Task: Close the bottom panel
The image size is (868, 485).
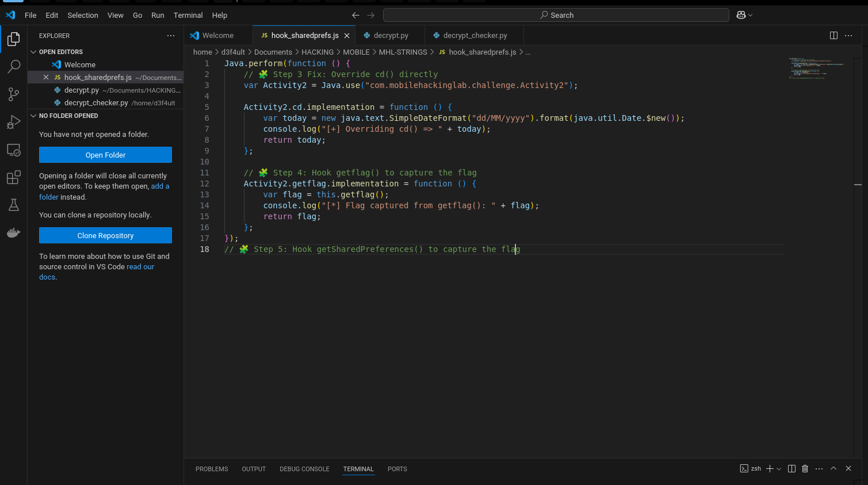Action: (x=848, y=469)
